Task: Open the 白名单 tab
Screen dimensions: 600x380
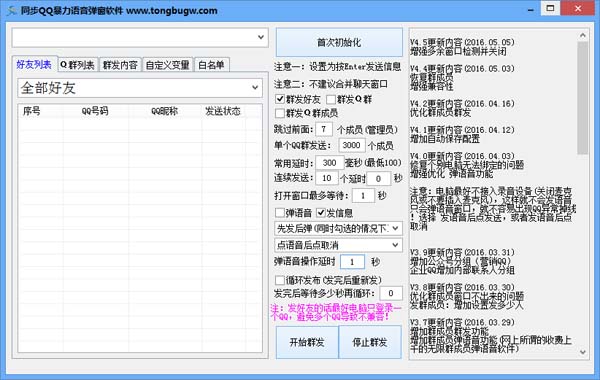Action: click(x=212, y=65)
